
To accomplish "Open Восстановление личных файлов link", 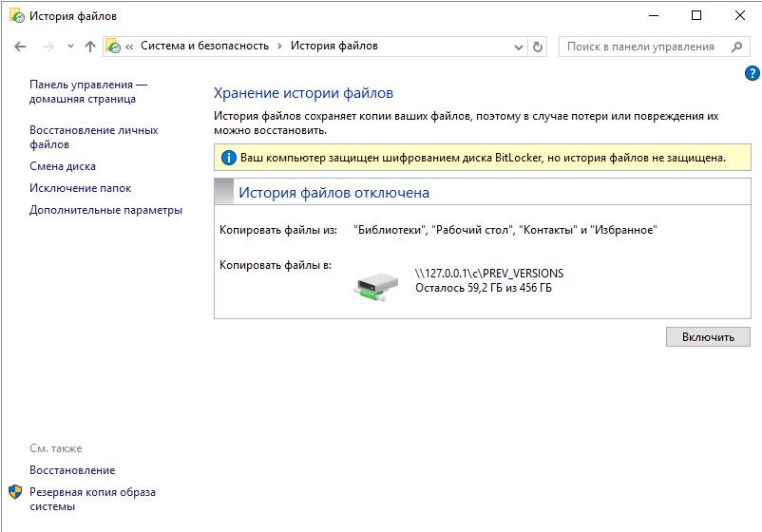I will coord(93,137).
